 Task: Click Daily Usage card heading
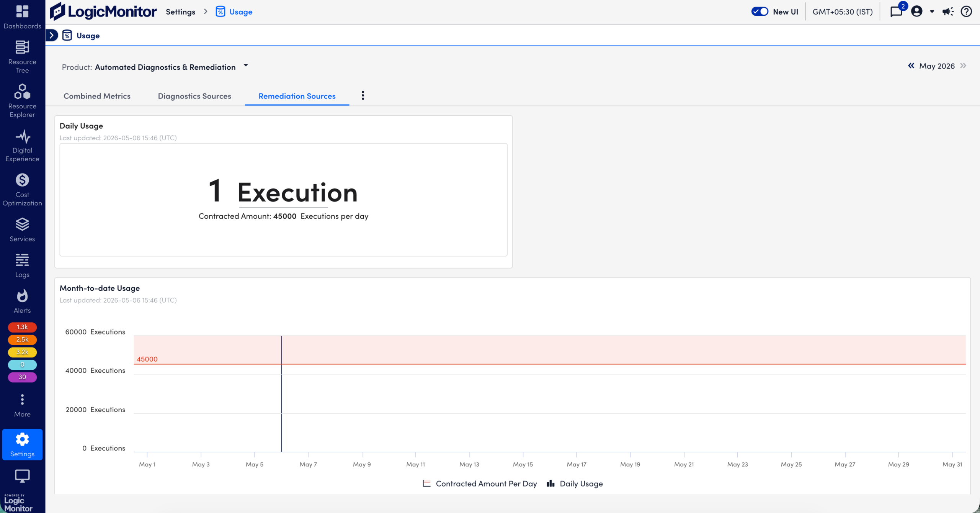pyautogui.click(x=81, y=126)
